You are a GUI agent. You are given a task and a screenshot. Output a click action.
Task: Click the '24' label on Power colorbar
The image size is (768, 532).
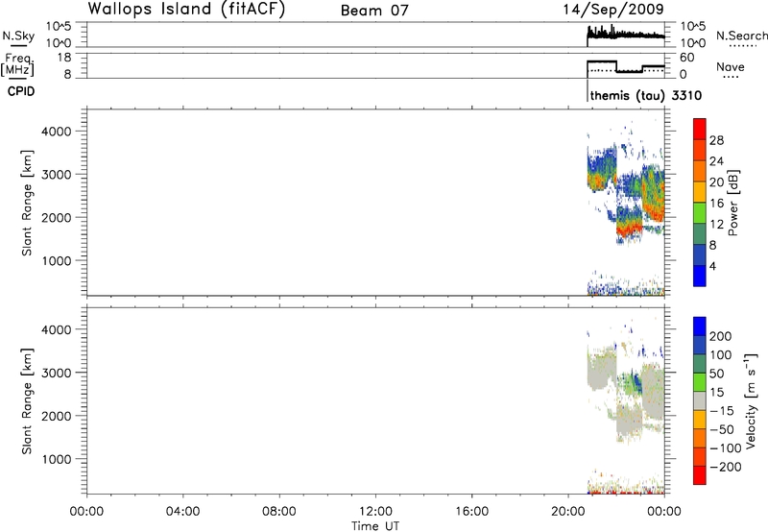pyautogui.click(x=716, y=161)
